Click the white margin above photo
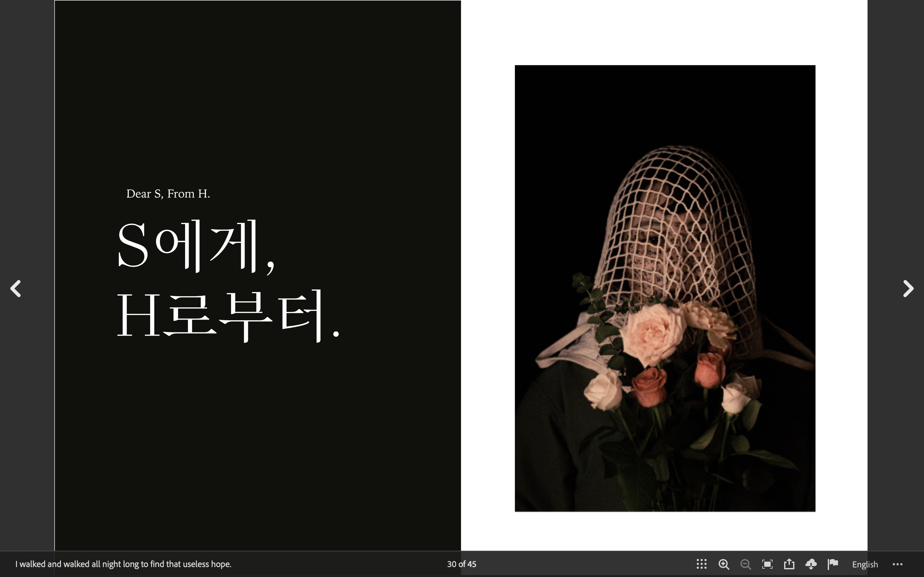Viewport: 924px width, 577px height. [664, 32]
